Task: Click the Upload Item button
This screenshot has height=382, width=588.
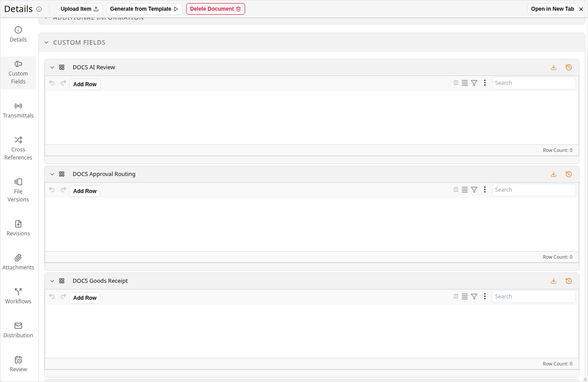Action: click(79, 9)
